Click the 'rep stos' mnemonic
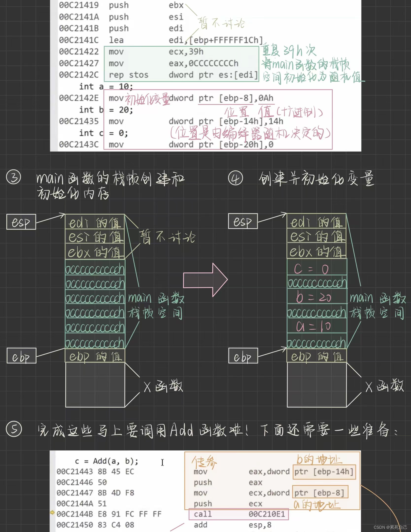Screen dimensions: 411x532 click(x=129, y=75)
